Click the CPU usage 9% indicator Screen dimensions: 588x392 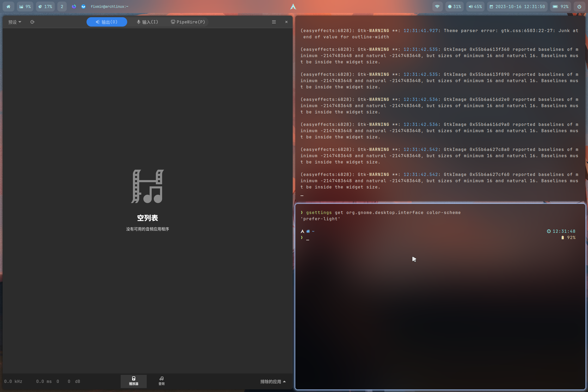point(25,7)
